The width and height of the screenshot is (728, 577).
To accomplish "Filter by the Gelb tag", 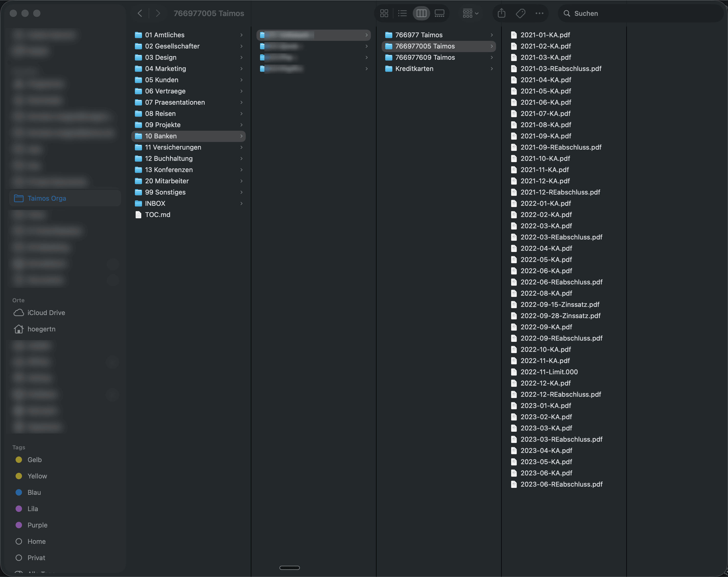I will pos(65,460).
